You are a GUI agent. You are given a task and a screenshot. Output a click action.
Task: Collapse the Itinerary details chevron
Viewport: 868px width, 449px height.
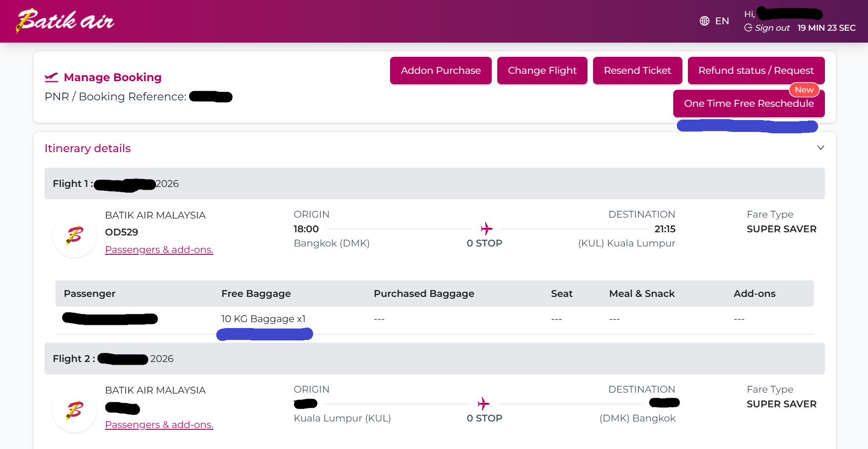click(x=820, y=148)
